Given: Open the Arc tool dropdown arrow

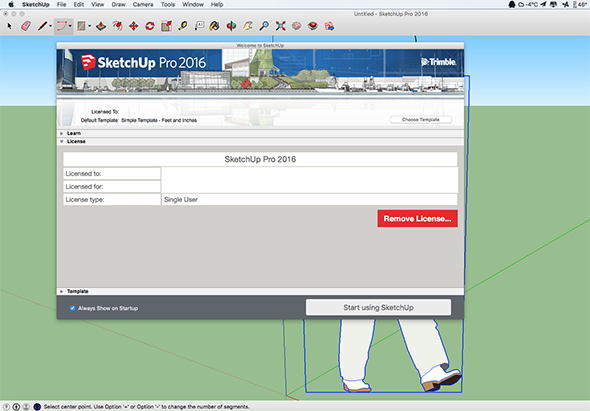Looking at the screenshot, I should pyautogui.click(x=70, y=26).
